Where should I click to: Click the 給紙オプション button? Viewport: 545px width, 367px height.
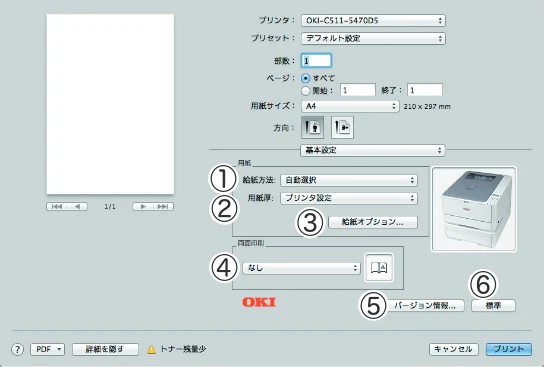(x=373, y=222)
